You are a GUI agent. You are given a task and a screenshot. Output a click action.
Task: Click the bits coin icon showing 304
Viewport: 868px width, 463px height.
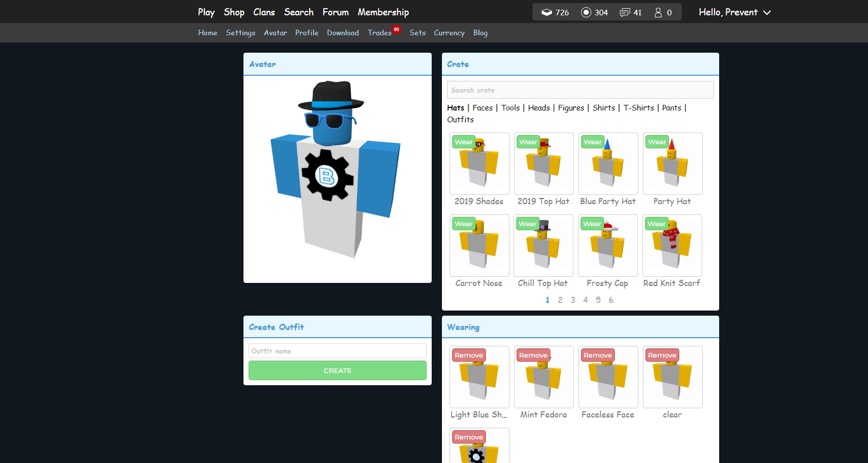tap(586, 12)
